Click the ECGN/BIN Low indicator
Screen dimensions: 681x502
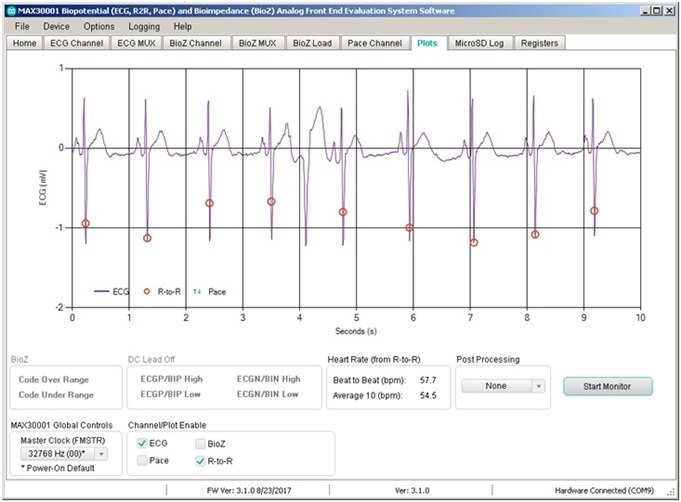click(x=268, y=394)
